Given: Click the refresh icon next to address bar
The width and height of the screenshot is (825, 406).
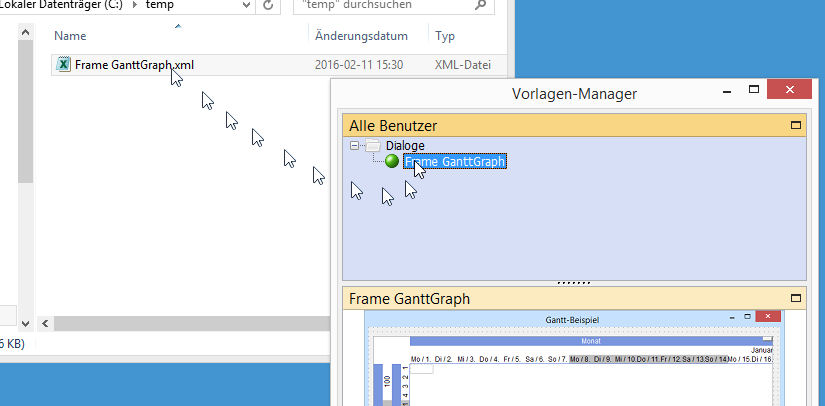Looking at the screenshot, I should 268,5.
